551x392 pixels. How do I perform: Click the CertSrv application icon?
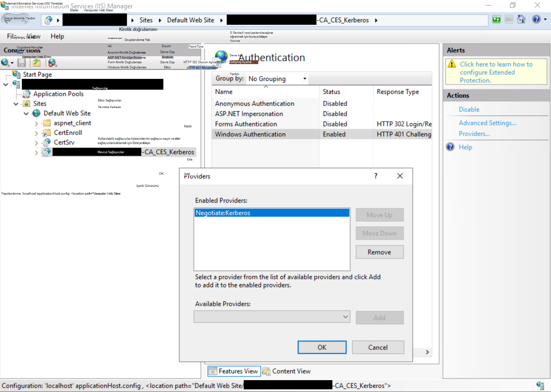click(x=47, y=142)
